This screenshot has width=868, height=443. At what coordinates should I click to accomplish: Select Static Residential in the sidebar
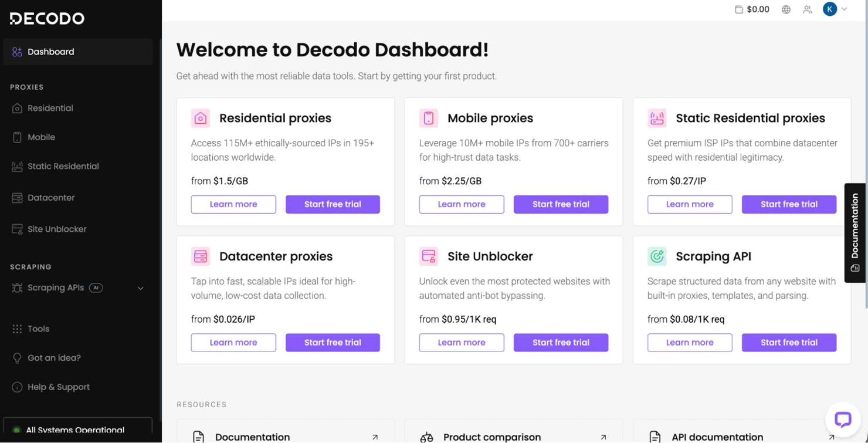point(63,167)
